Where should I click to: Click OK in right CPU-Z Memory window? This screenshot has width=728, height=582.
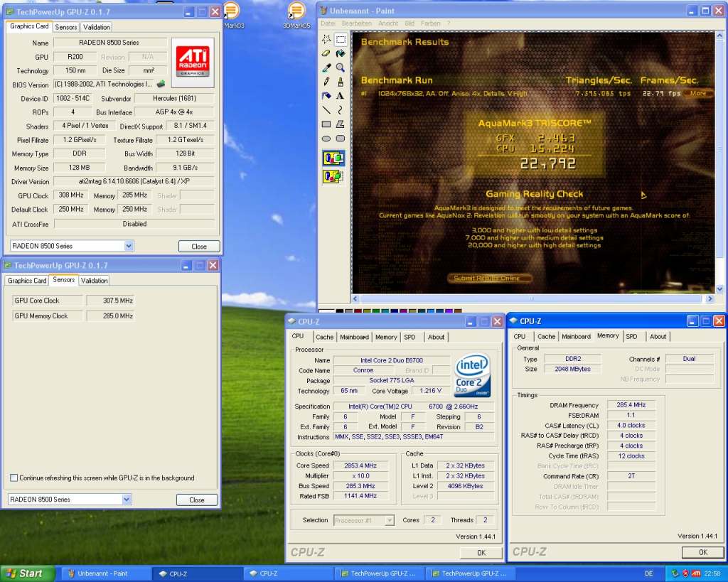(703, 552)
